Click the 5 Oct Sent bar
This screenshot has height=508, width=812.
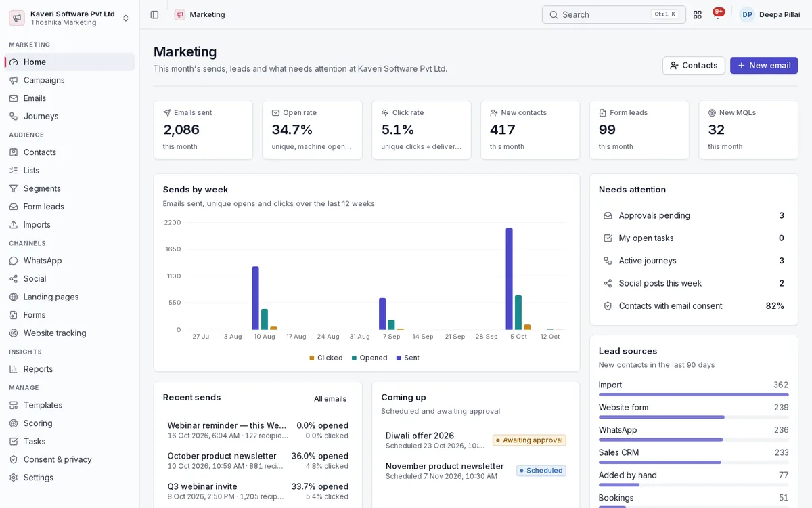click(510, 279)
